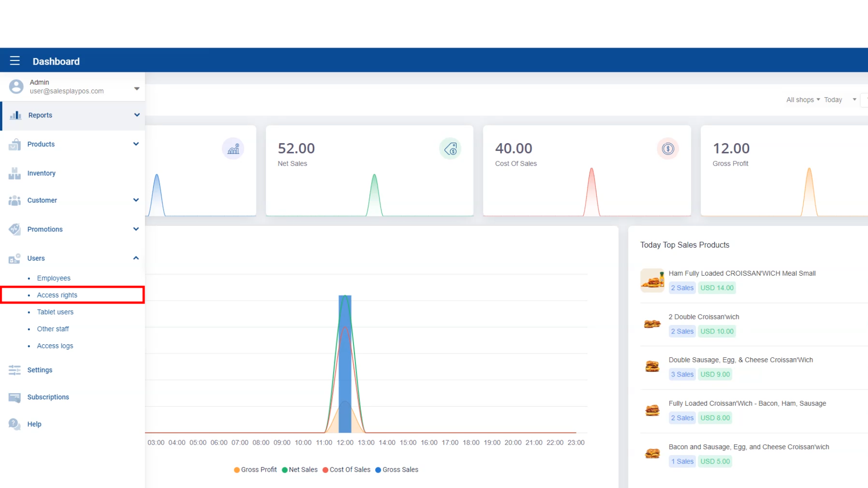Click the hamburger menu icon
Image resolution: width=868 pixels, height=488 pixels.
15,61
